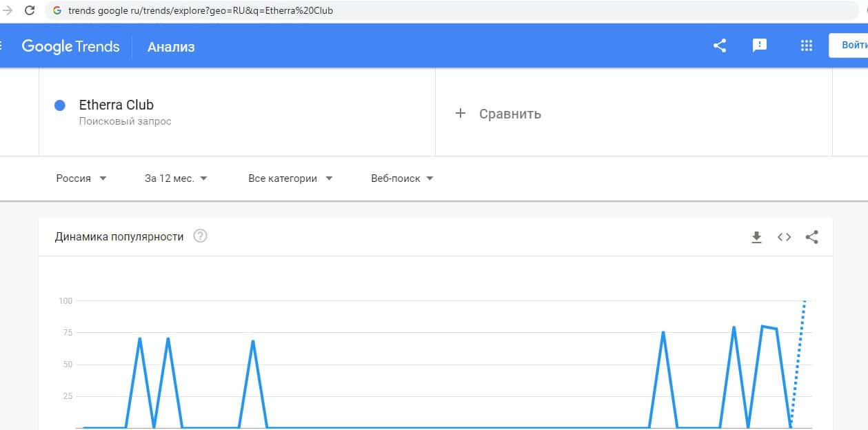The height and width of the screenshot is (430, 868).
Task: Select the Анализ header item
Action: coord(171,47)
